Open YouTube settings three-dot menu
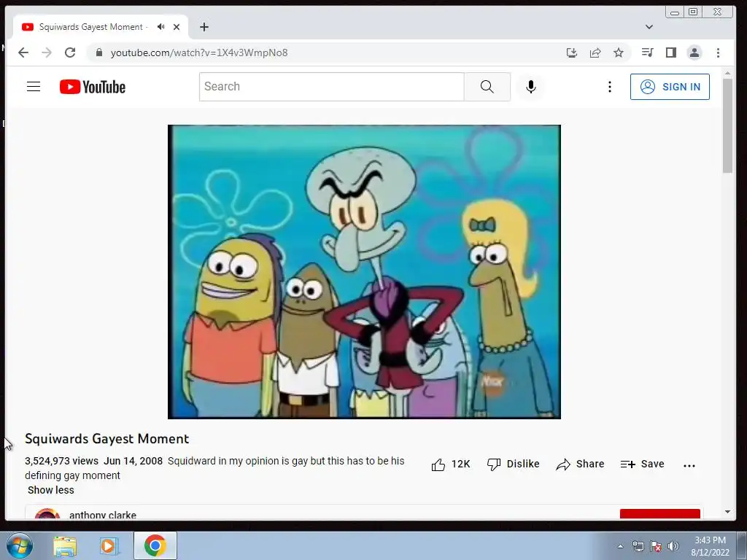The height and width of the screenshot is (560, 747). [x=609, y=87]
